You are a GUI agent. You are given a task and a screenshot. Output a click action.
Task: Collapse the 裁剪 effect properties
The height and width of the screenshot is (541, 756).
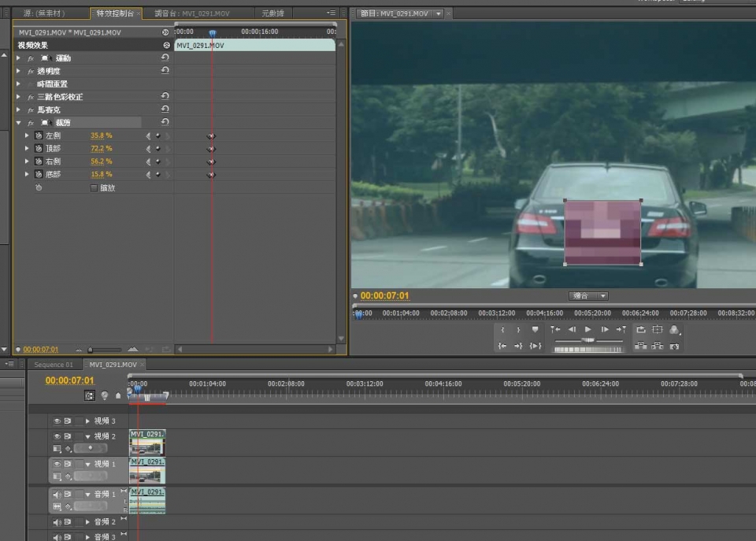18,123
